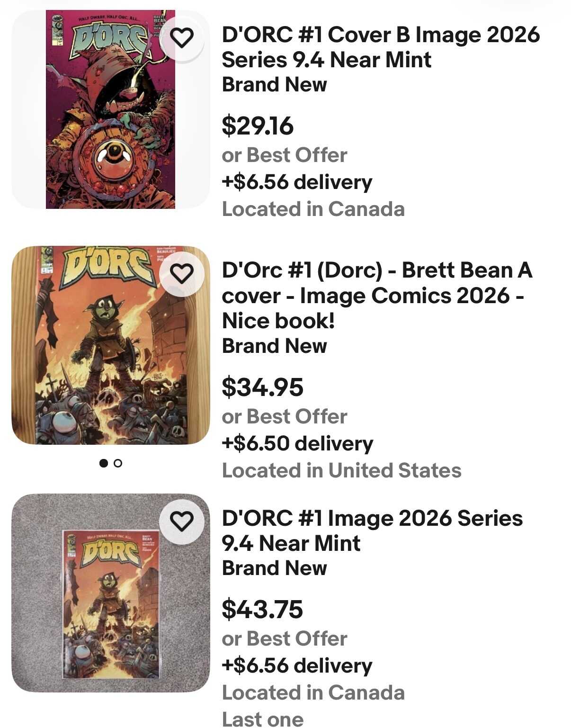
Task: Open the D'Orc Brett Bean A cover title
Action: [377, 295]
